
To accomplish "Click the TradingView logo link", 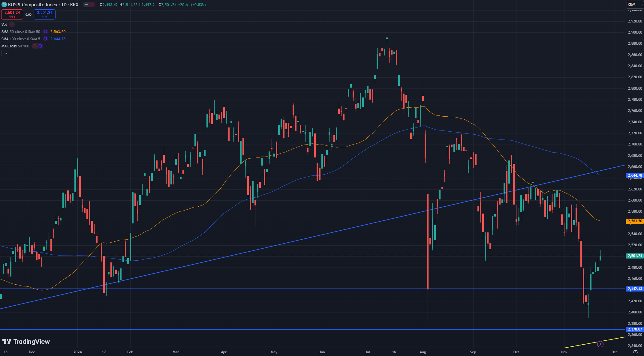I will tap(26, 341).
